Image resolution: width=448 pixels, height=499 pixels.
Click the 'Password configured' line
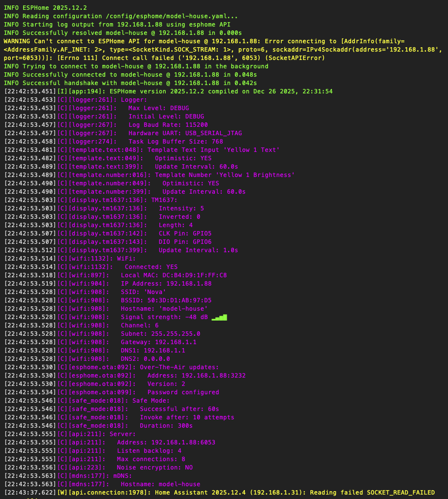[x=183, y=392]
